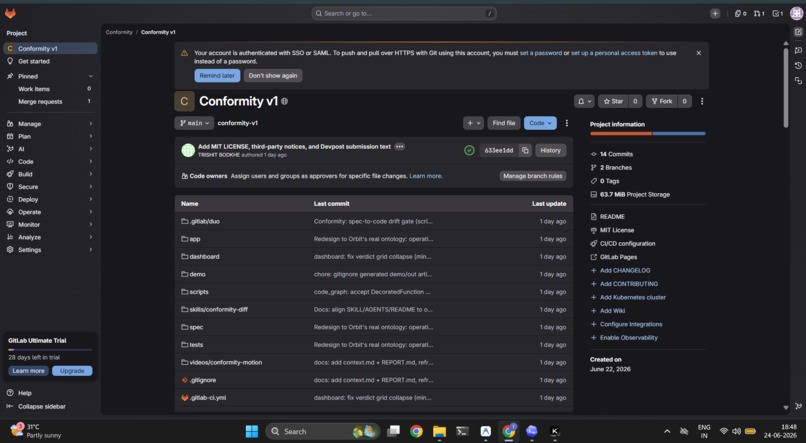Follow the 'set a password' link
Viewport: 806px width, 443px height.
click(541, 53)
